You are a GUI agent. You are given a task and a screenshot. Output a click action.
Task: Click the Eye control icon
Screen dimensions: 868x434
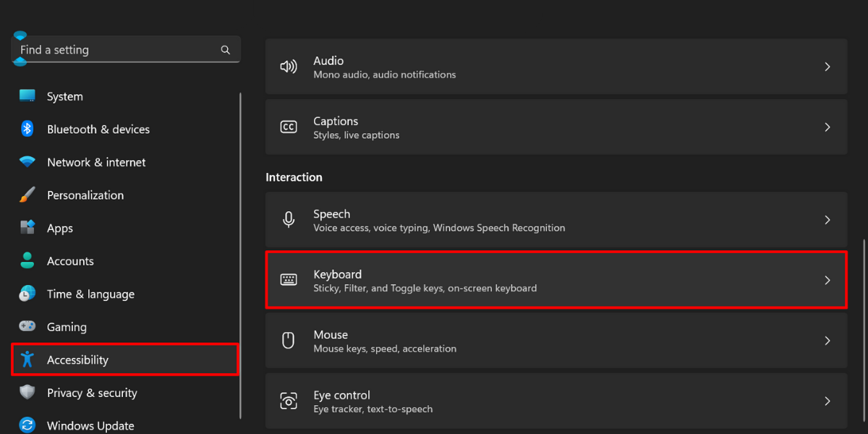[289, 401]
